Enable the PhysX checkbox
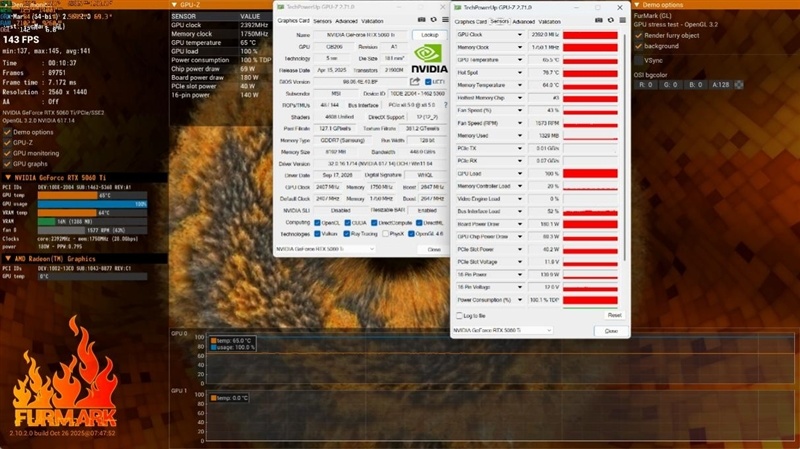The image size is (800, 449). (x=385, y=234)
